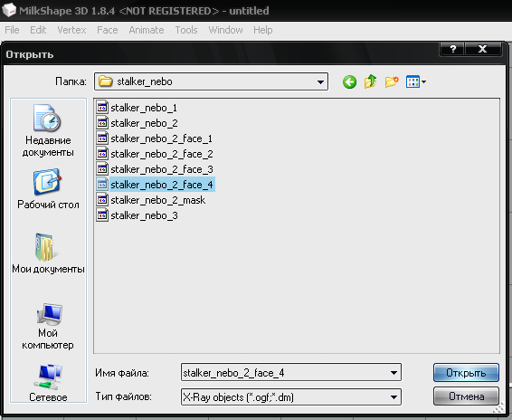The height and width of the screenshot is (420, 512).
Task: Open the Edit menu in MilkShape
Action: tap(38, 30)
